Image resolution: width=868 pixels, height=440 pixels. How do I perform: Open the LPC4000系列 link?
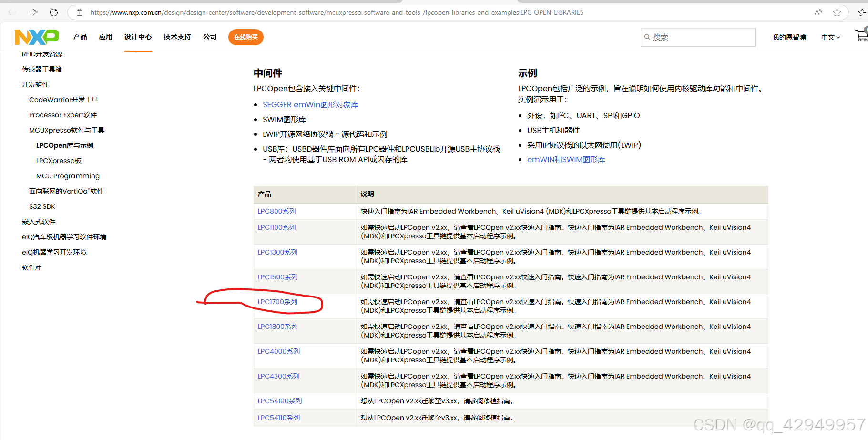(x=279, y=351)
